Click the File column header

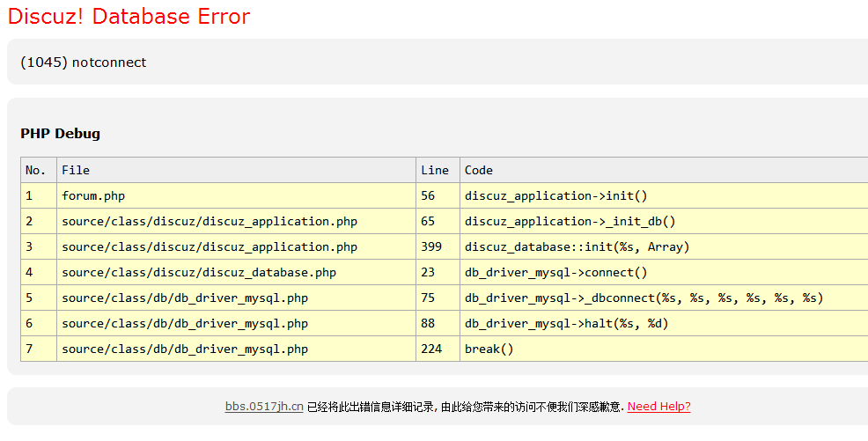(237, 171)
